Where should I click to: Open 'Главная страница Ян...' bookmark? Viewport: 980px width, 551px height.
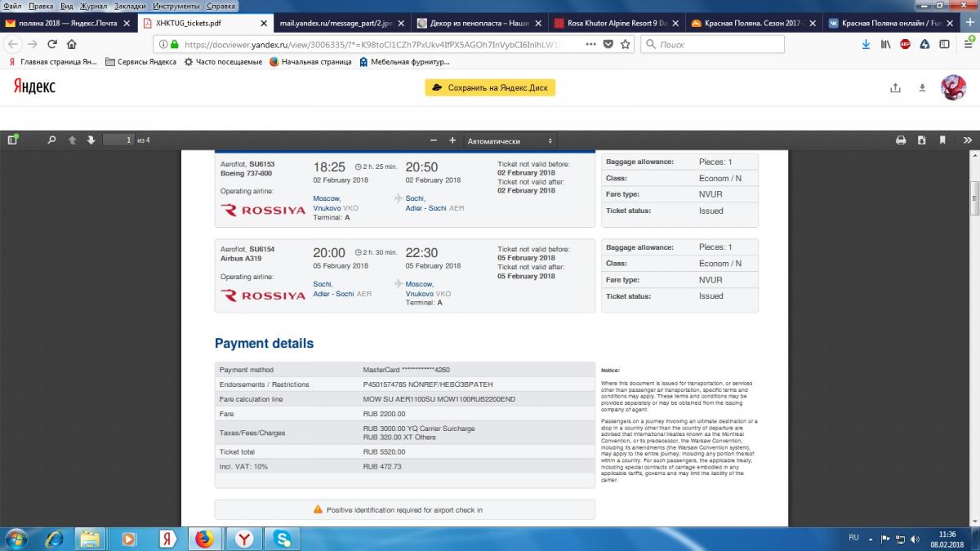pos(52,62)
